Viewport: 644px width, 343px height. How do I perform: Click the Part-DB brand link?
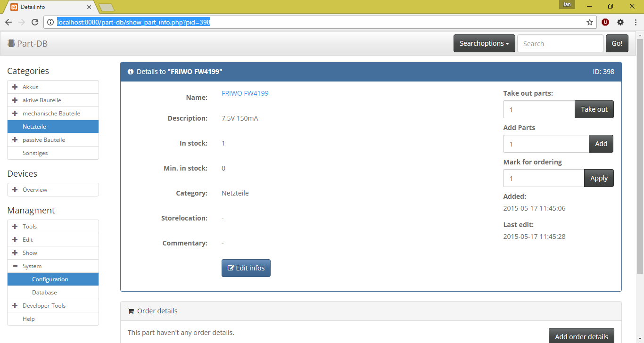27,43
